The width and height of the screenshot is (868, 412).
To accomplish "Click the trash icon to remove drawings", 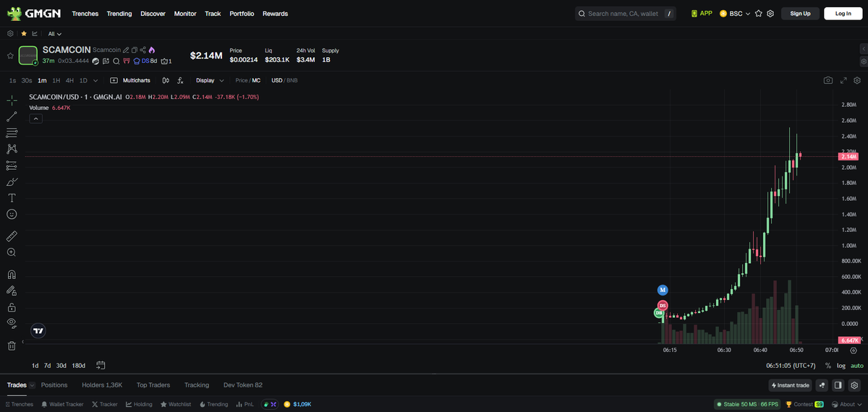I will (x=12, y=346).
